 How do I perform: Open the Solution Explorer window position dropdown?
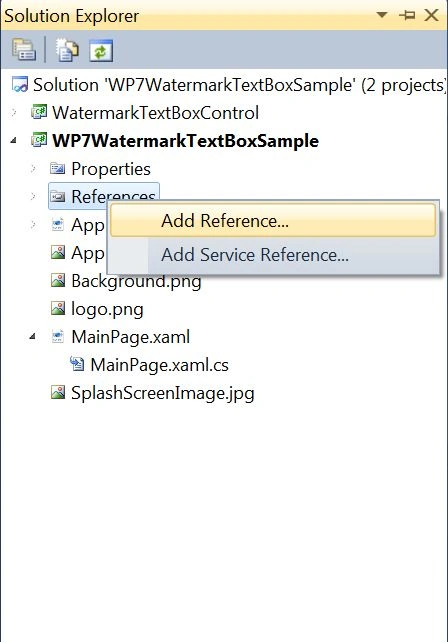pos(382,15)
